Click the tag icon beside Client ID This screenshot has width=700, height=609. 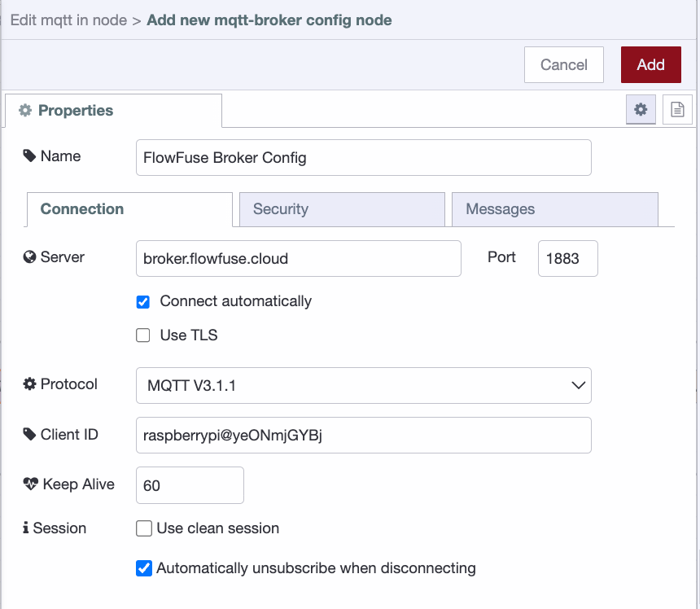tap(28, 434)
